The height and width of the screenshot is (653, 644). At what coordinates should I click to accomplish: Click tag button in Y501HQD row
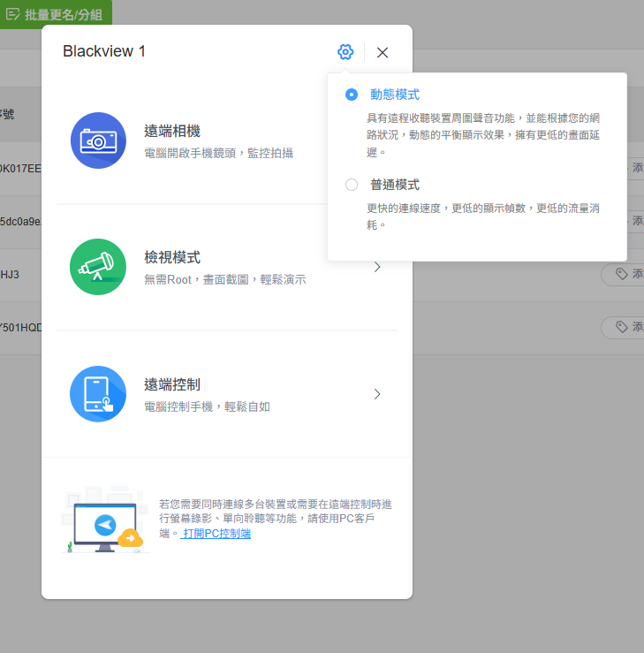point(623,327)
